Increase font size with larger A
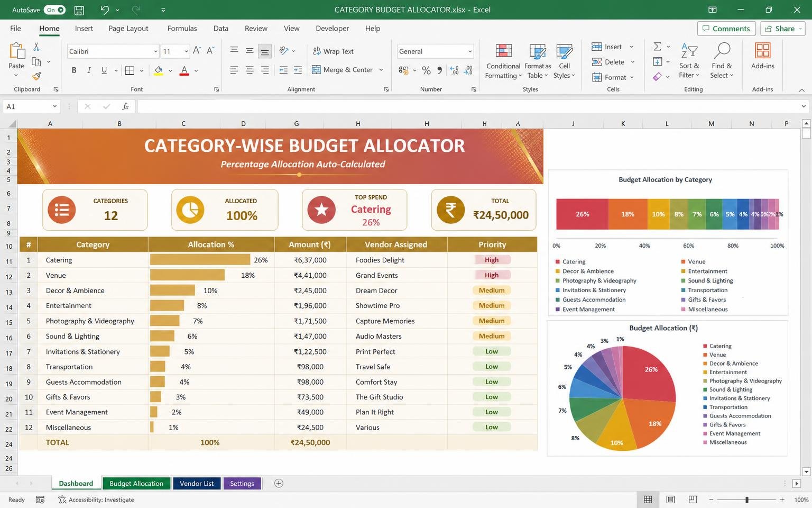 click(x=197, y=51)
